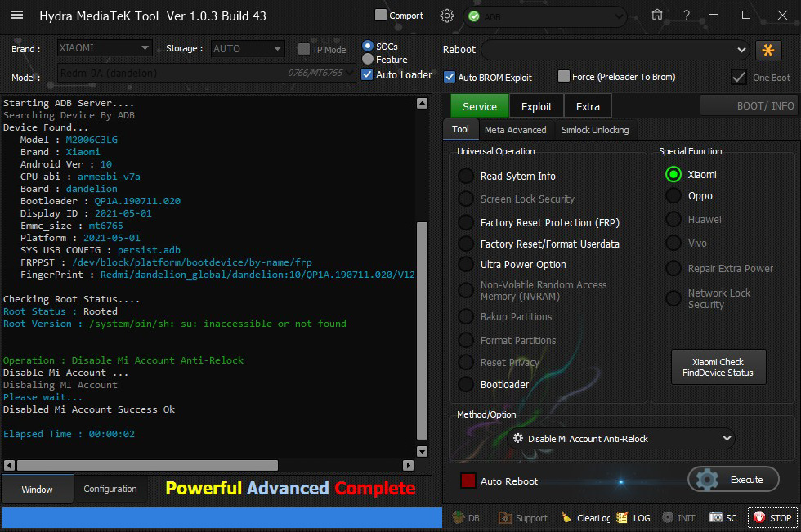Switch to the Exploit tab
The image size is (801, 532).
click(536, 106)
